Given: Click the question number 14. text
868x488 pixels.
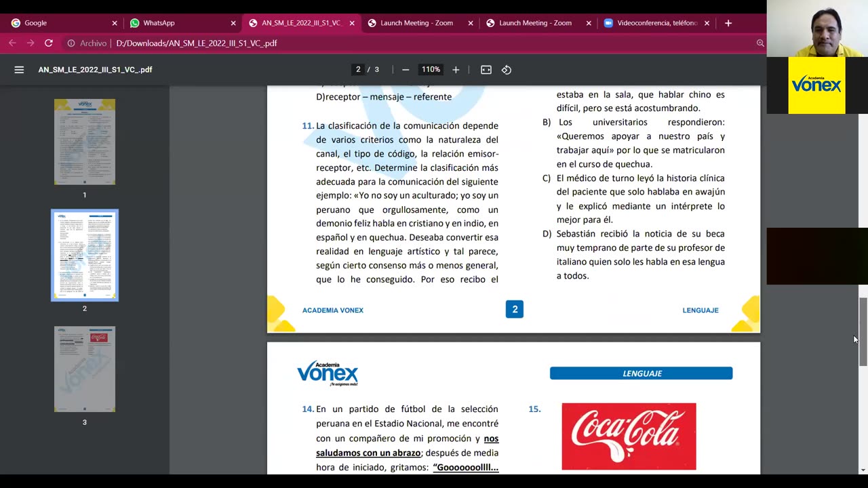Looking at the screenshot, I should 308,409.
